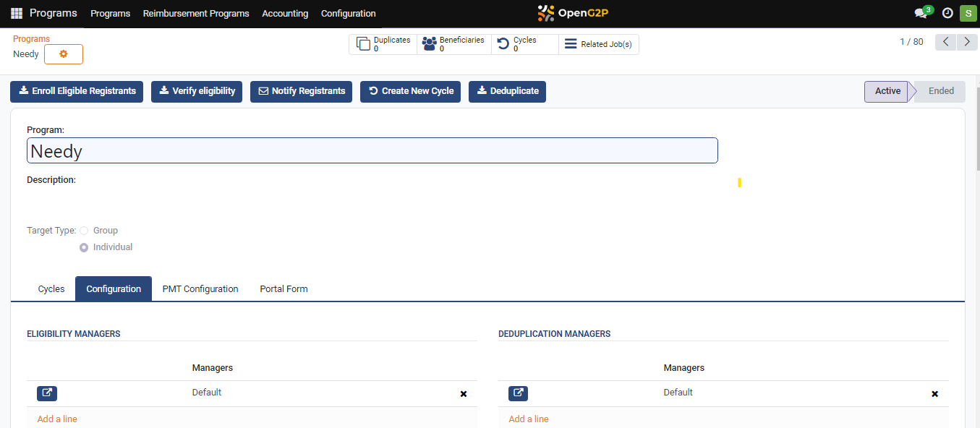Remove Default eligibility manager row
The image size is (980, 428).
point(464,394)
